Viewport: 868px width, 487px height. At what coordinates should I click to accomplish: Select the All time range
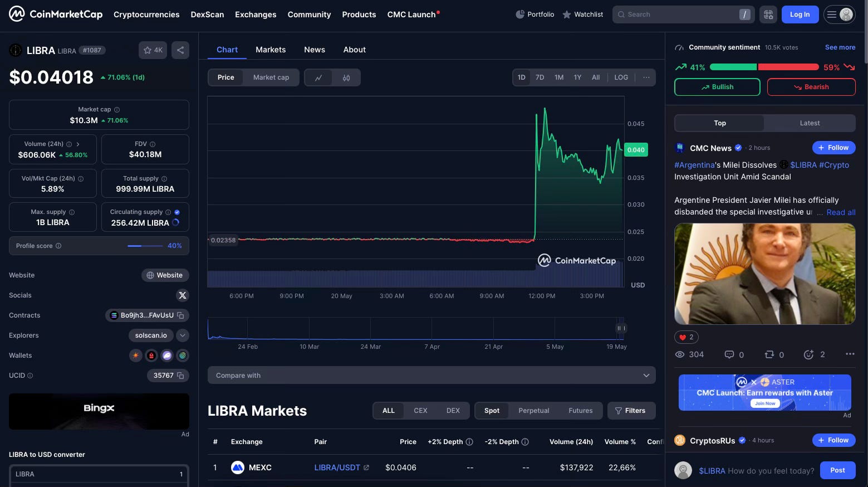point(596,77)
